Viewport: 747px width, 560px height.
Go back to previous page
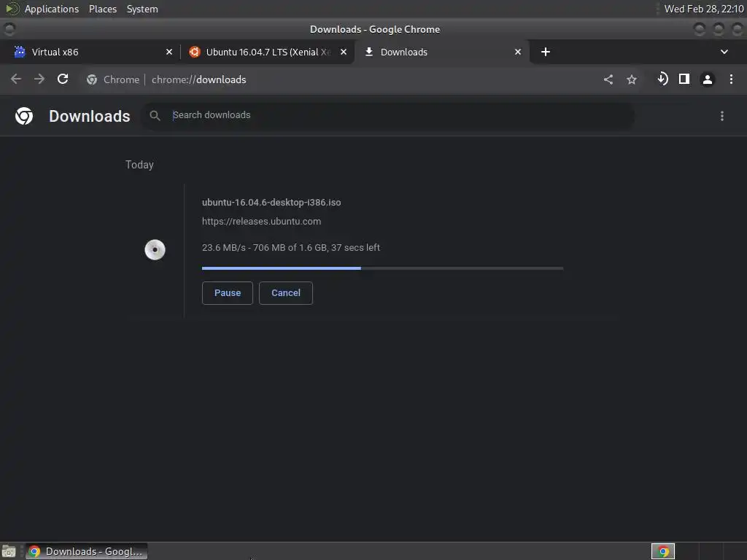[16, 79]
